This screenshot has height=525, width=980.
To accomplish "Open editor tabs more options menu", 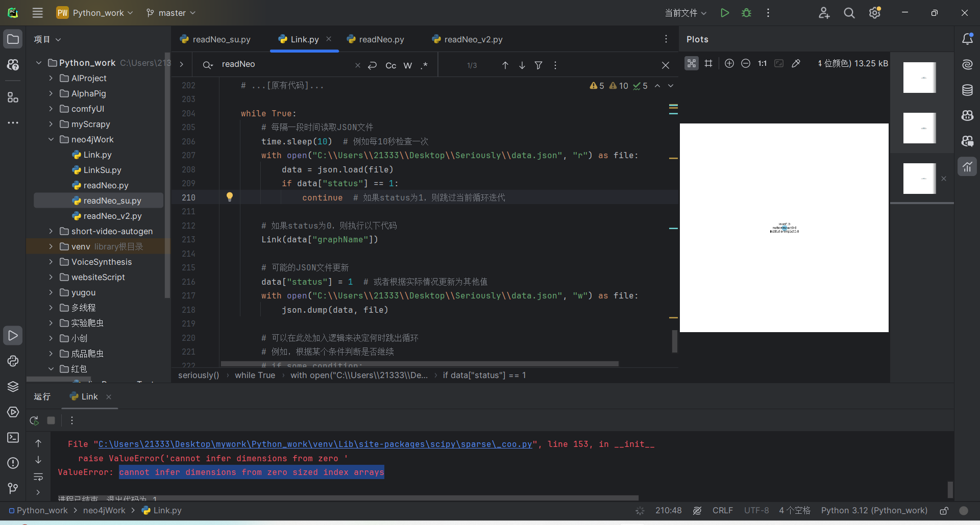I will [x=666, y=39].
